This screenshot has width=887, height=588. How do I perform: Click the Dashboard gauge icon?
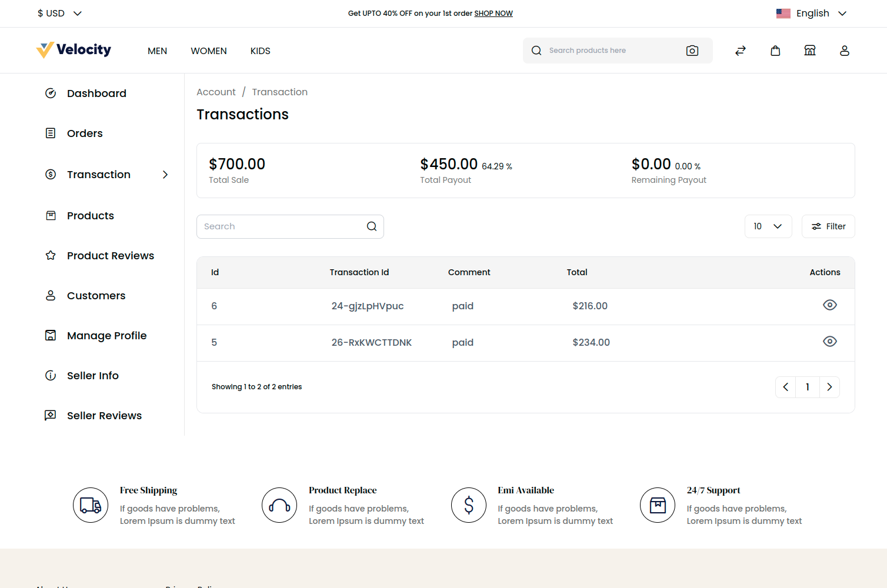(x=51, y=93)
